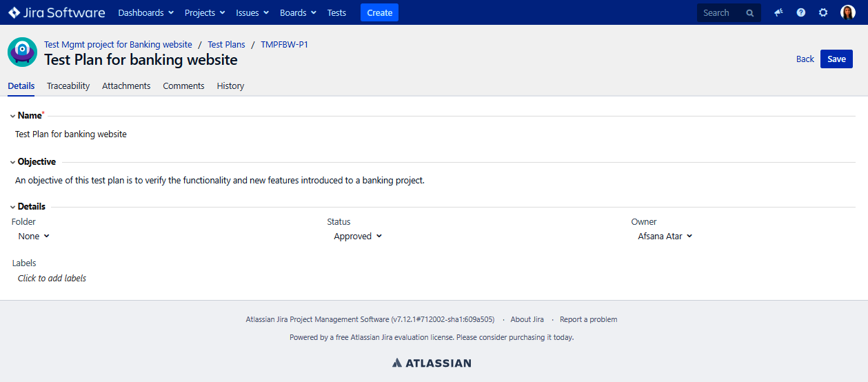
Task: Collapse the Objective section
Action: (x=12, y=162)
